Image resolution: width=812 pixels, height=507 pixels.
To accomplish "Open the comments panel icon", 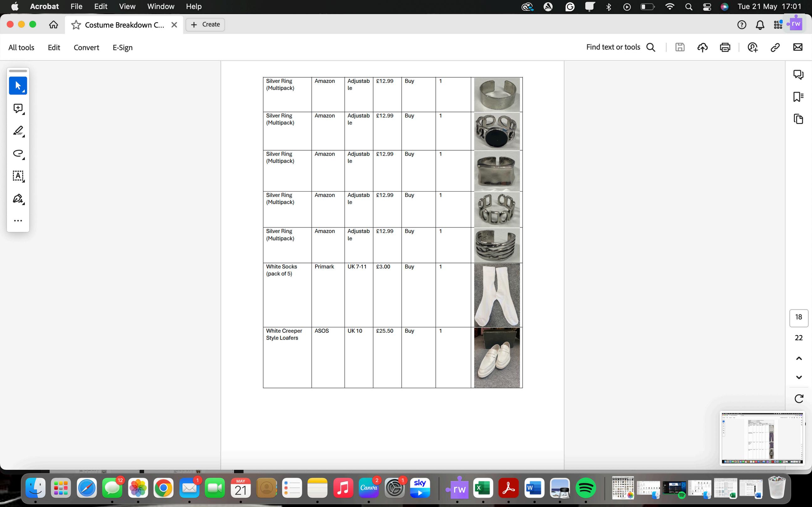I will click(798, 74).
